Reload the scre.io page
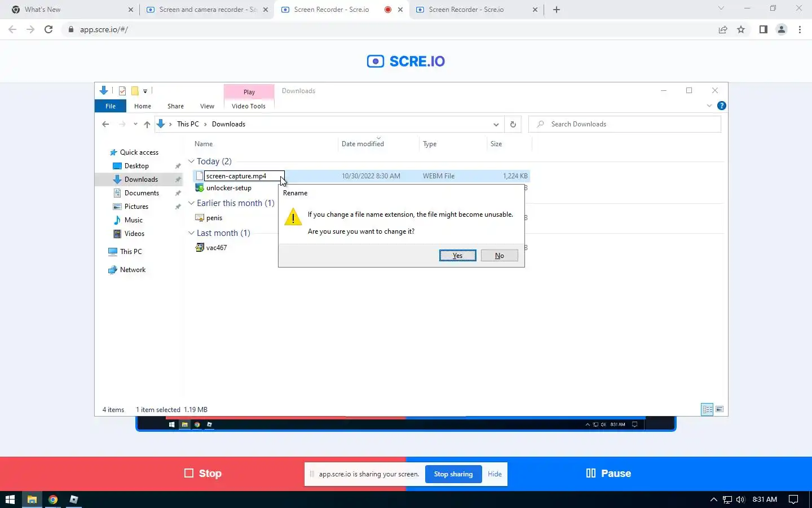The width and height of the screenshot is (812, 508). [x=49, y=29]
